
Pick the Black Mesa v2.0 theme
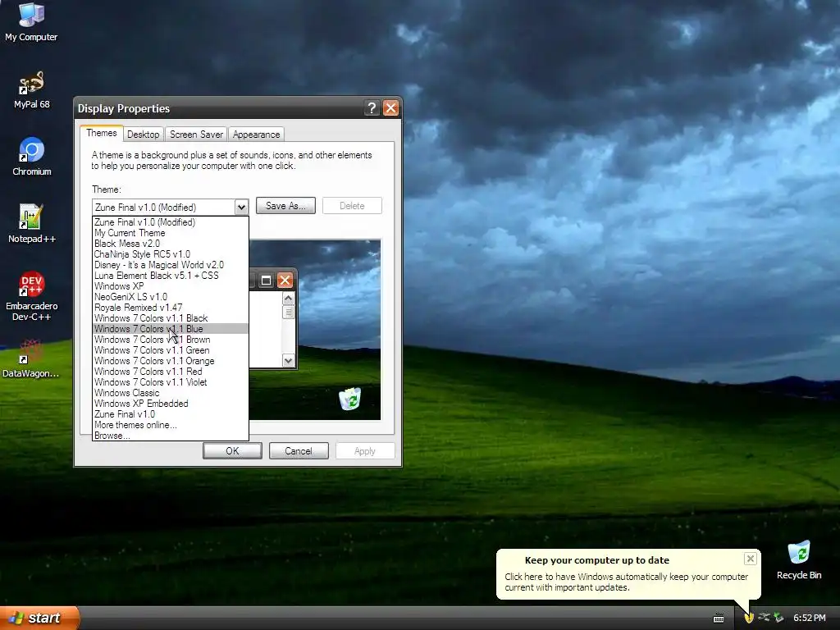click(x=171, y=243)
